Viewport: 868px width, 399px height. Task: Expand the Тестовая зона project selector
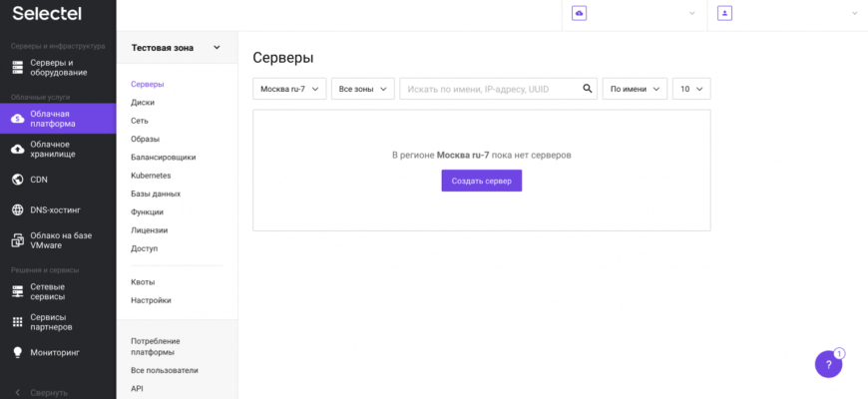coord(176,48)
